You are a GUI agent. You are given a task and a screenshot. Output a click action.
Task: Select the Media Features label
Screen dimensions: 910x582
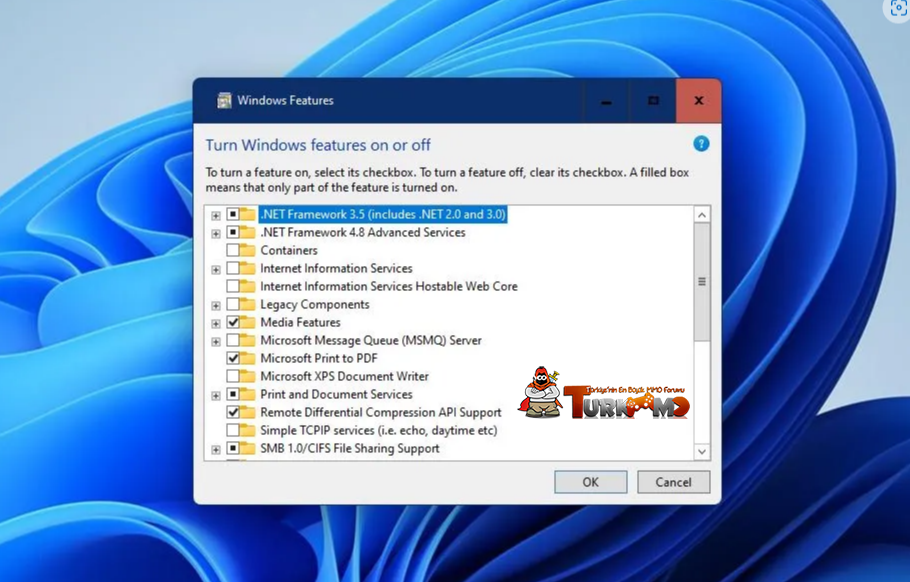pyautogui.click(x=300, y=322)
